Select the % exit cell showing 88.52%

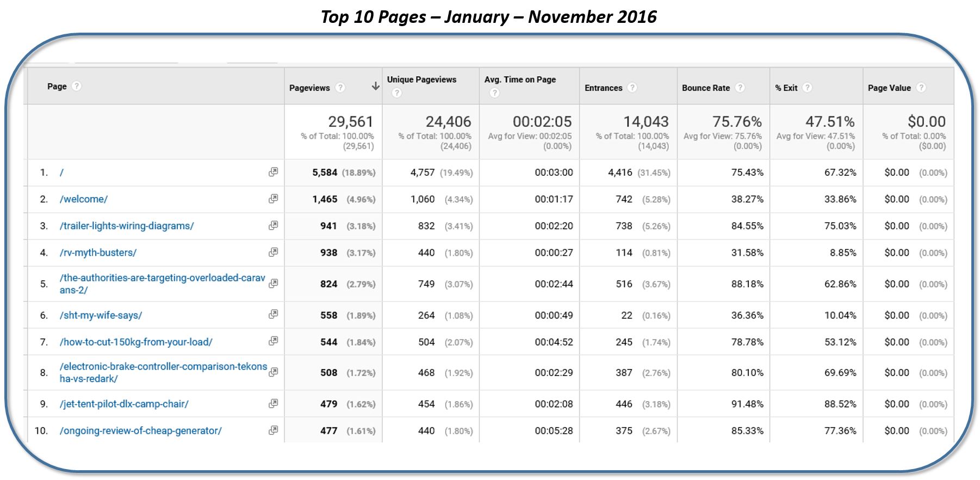pyautogui.click(x=840, y=404)
